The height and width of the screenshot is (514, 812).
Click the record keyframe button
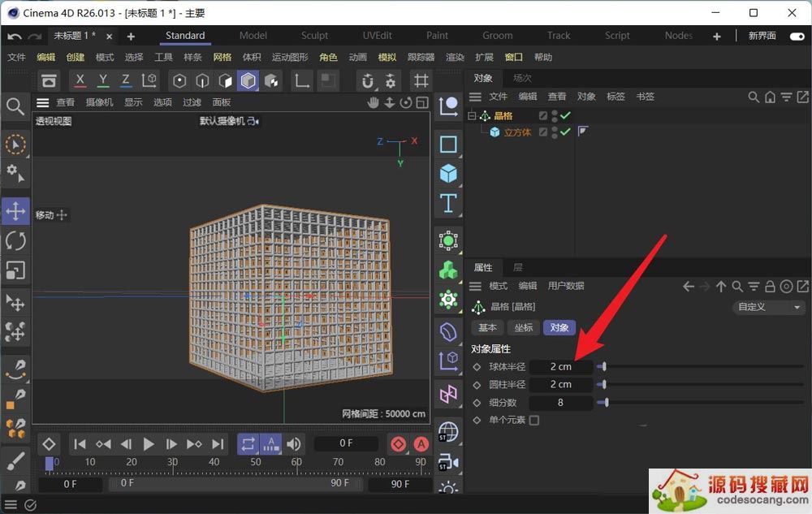point(398,444)
